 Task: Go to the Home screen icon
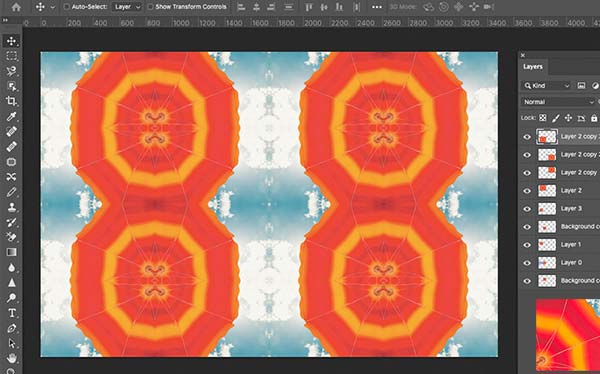16,7
